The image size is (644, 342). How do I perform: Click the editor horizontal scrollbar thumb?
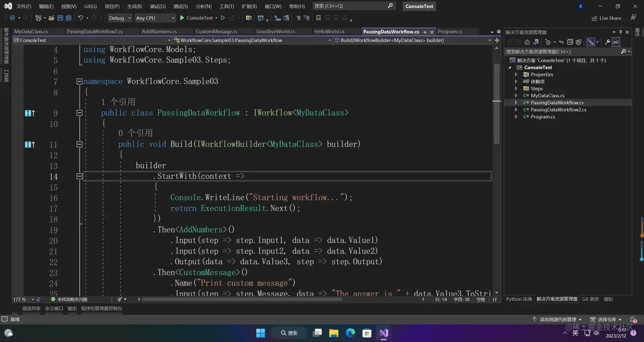[x=242, y=299]
